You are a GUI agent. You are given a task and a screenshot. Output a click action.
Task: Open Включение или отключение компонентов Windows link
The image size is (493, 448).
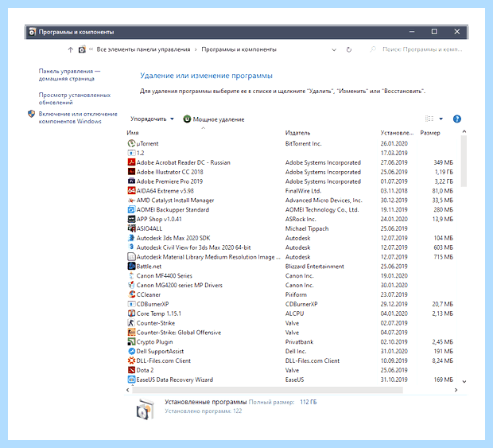coord(78,118)
